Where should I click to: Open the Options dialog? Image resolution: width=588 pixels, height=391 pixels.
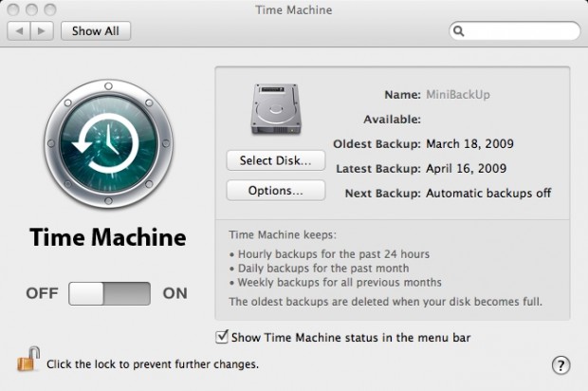coord(275,191)
